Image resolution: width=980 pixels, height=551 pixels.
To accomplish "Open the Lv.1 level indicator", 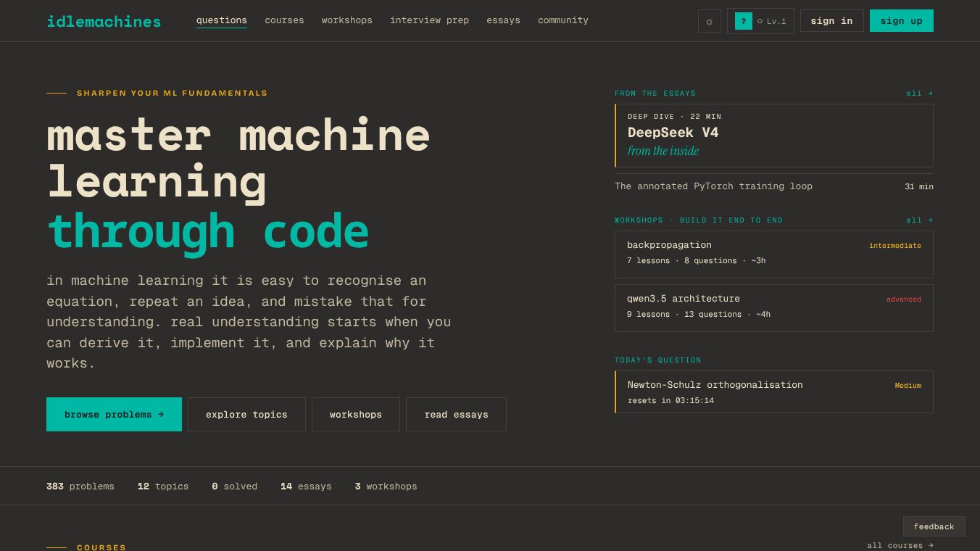I will (772, 21).
